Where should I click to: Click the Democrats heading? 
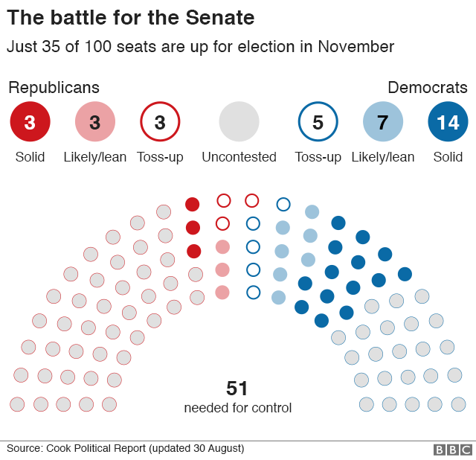tap(428, 88)
